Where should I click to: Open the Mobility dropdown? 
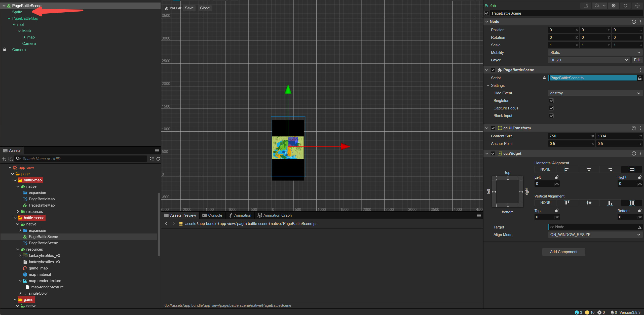[595, 53]
